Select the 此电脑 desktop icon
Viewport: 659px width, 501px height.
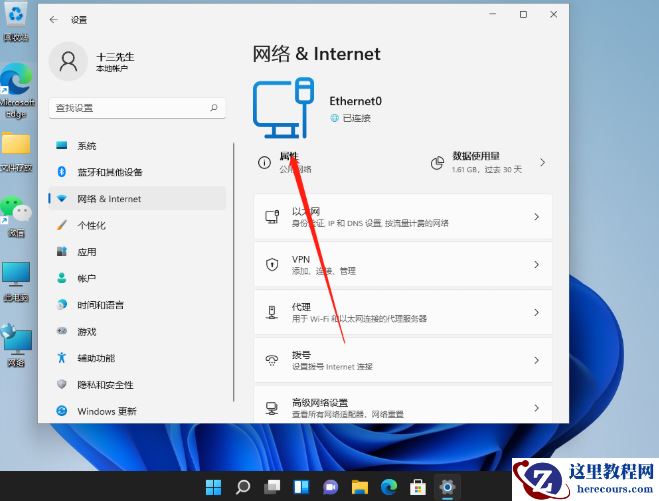pyautogui.click(x=16, y=282)
